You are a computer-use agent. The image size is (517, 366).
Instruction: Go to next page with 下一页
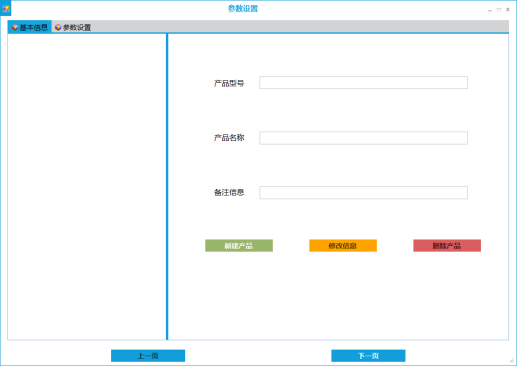coord(368,356)
